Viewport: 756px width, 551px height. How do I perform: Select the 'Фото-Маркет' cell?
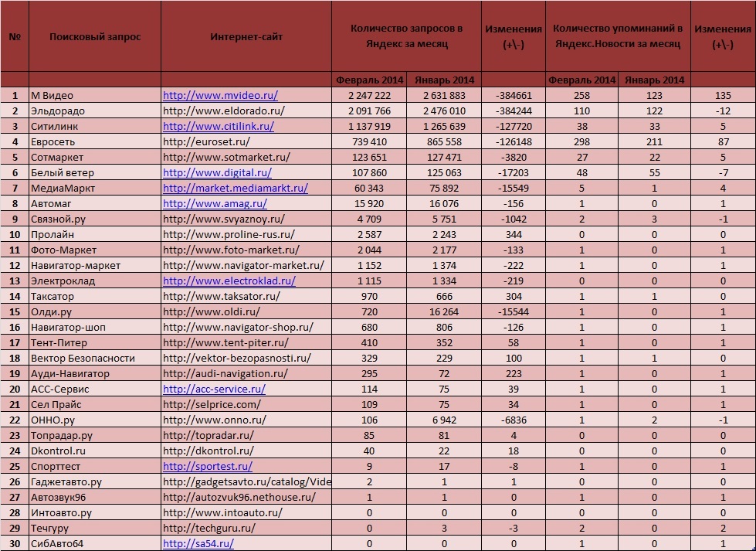click(95, 250)
